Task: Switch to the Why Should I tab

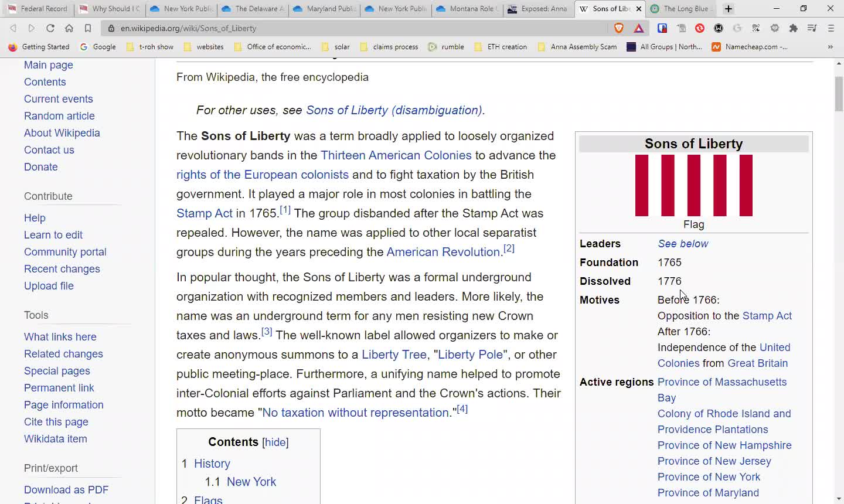Action: tap(109, 9)
